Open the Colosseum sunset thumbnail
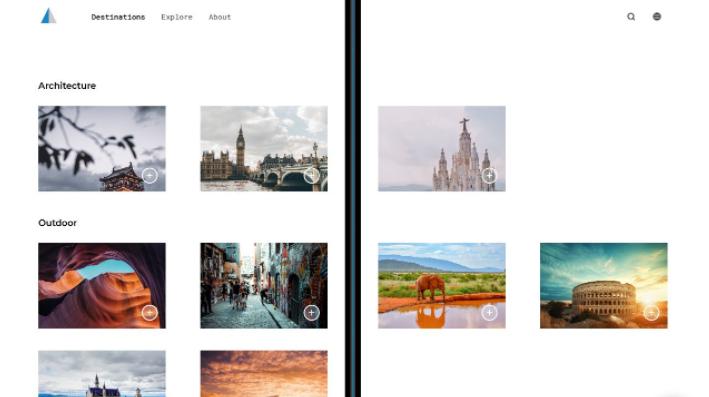709x397 pixels. pos(604,286)
